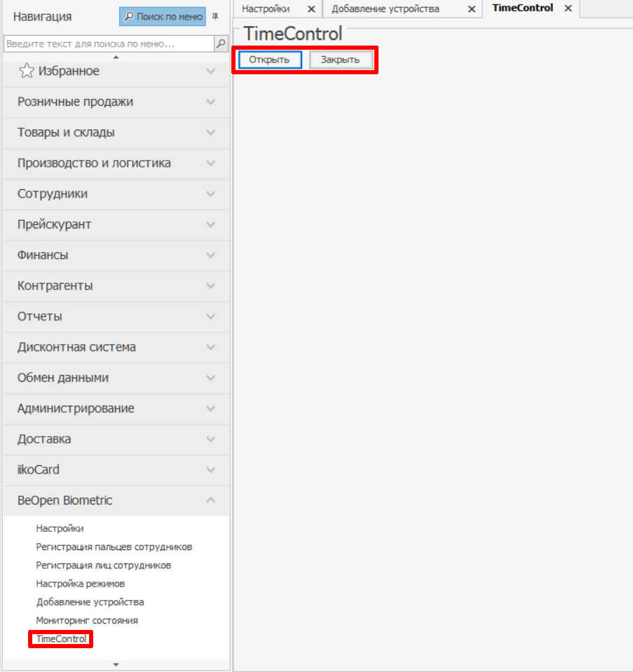Viewport: 633px width, 672px height.
Task: Collapse the BeOpen Biometric chevron
Action: coord(210,500)
